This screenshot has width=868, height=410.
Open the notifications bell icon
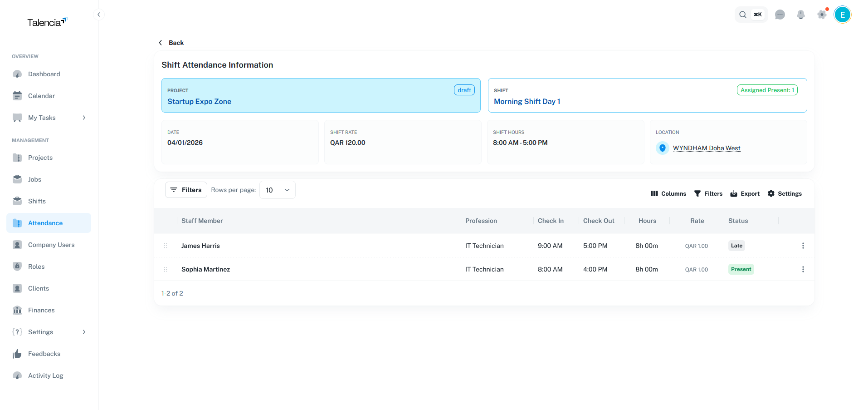801,15
